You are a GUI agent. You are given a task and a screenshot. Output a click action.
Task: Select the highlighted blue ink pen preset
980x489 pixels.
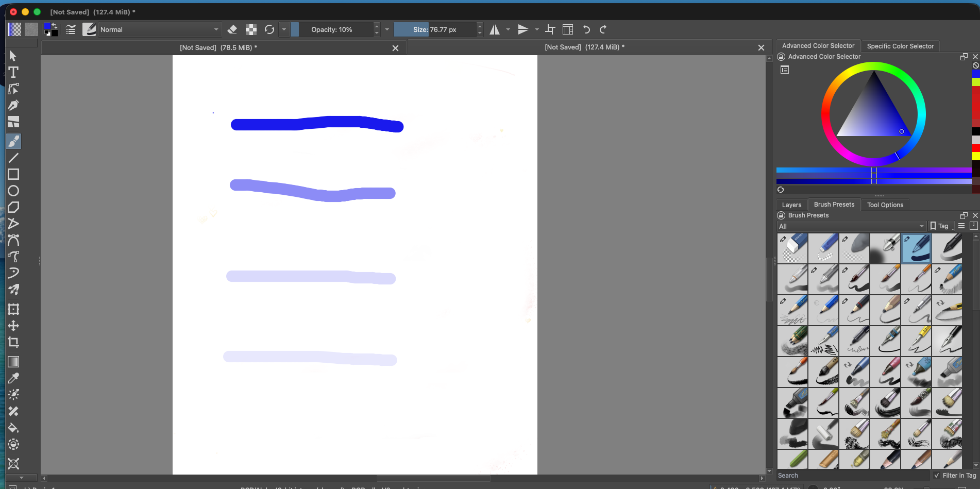916,248
